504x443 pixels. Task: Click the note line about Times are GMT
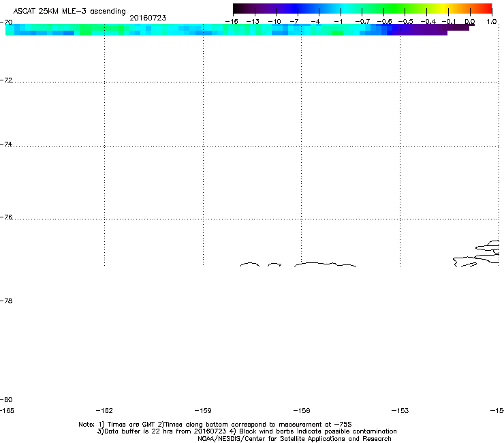coord(215,425)
